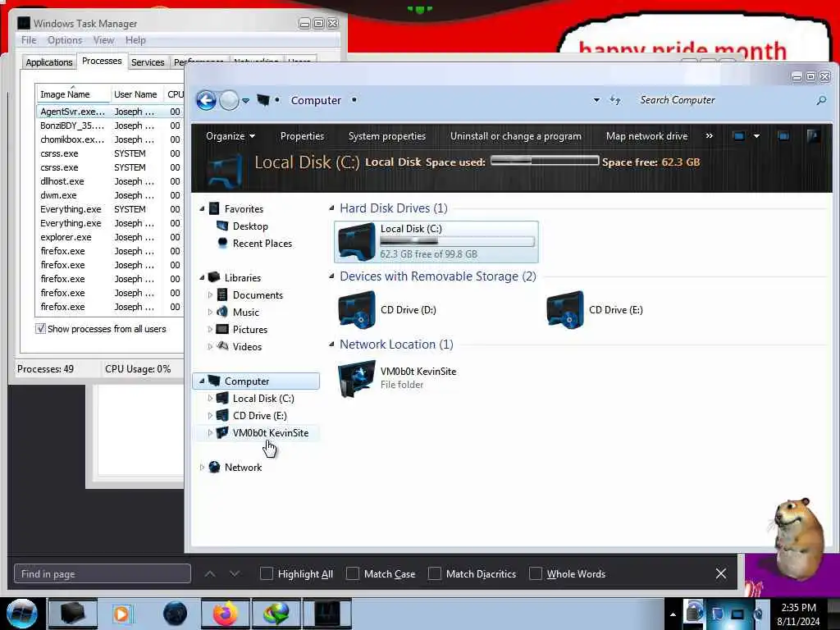Screen dimensions: 840x630
Task: Click Properties in Explorer toolbar
Action: point(302,136)
